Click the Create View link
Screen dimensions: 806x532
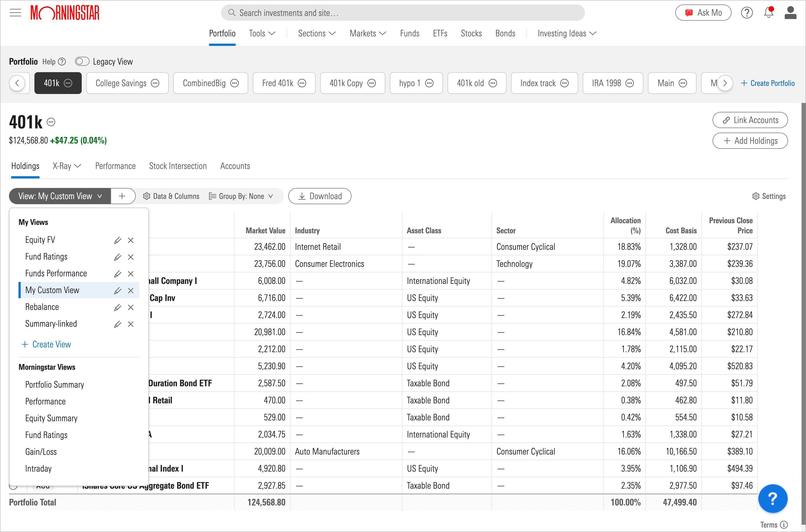(46, 344)
